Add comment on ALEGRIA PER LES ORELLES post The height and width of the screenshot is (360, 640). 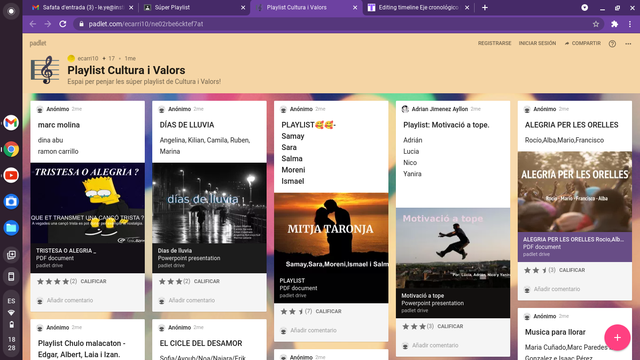point(557,289)
